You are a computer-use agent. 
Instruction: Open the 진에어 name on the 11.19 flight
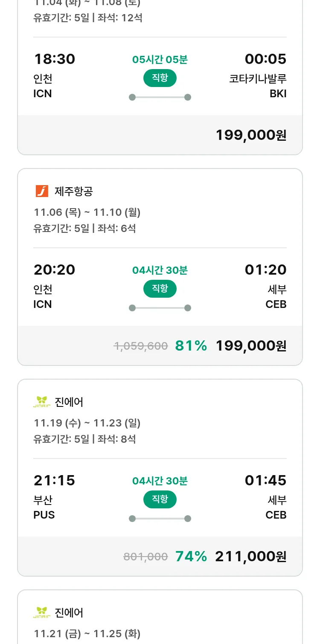click(69, 402)
